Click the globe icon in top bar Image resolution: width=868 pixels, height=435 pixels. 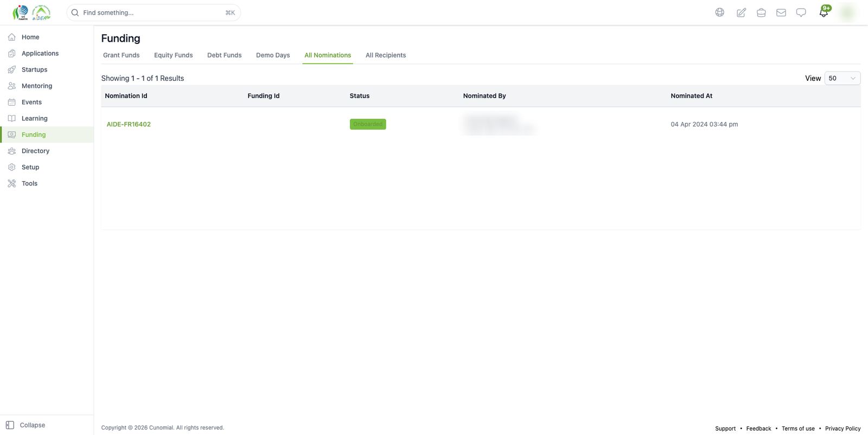point(719,12)
